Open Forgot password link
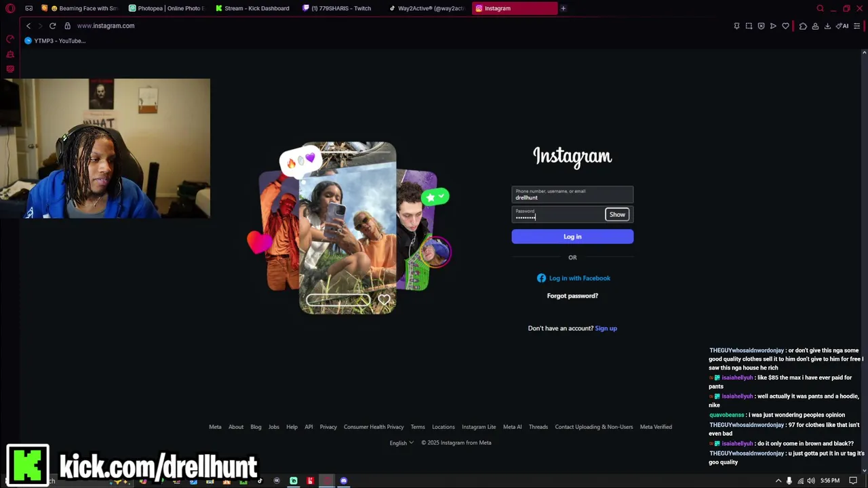This screenshot has height=488, width=868. pos(572,296)
